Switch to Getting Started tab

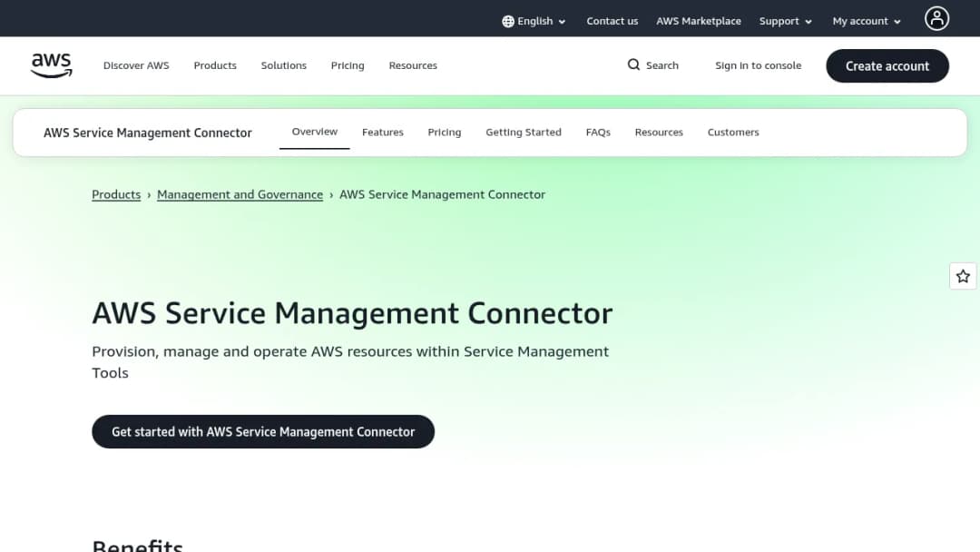pyautogui.click(x=524, y=133)
